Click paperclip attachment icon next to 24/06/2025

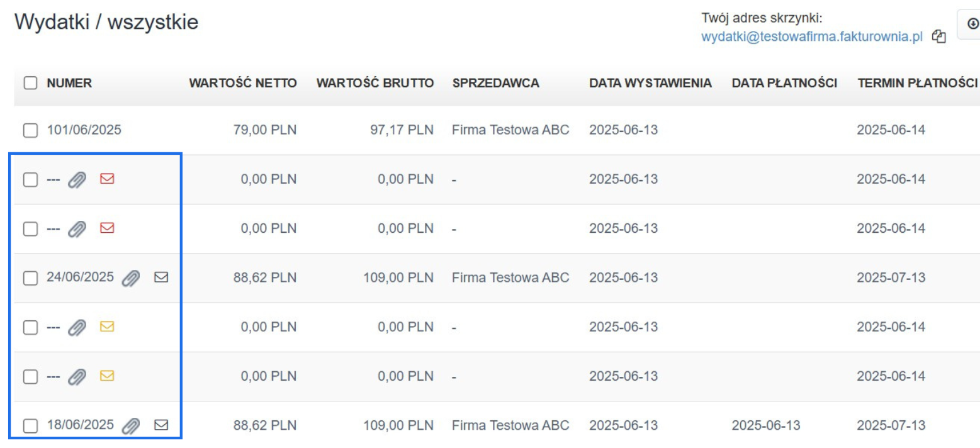pos(130,277)
